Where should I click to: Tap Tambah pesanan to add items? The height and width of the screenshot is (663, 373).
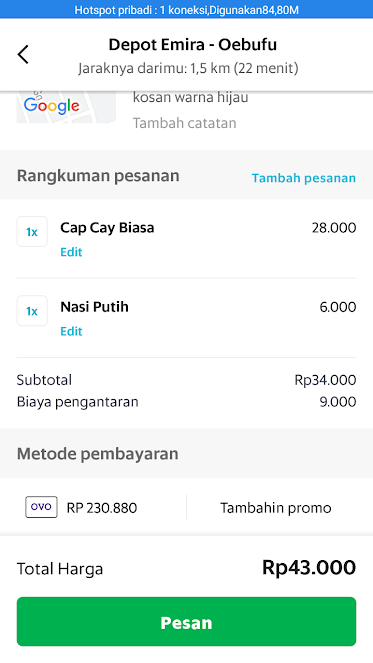(x=304, y=178)
